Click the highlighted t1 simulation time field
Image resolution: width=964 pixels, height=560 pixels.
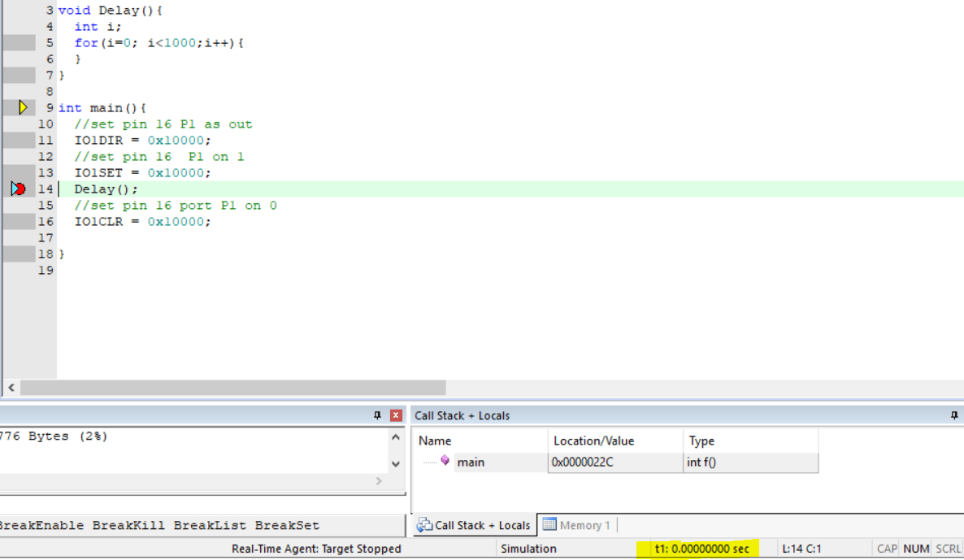(x=699, y=549)
